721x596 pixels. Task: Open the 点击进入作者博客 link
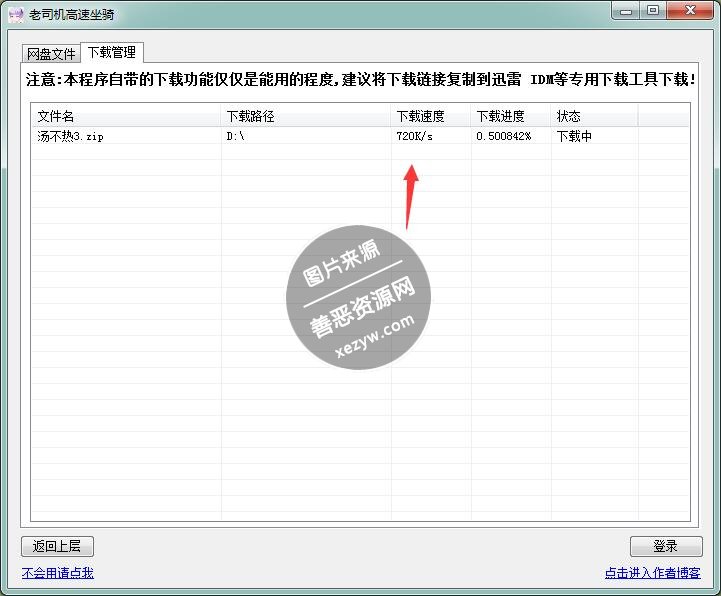[652, 573]
